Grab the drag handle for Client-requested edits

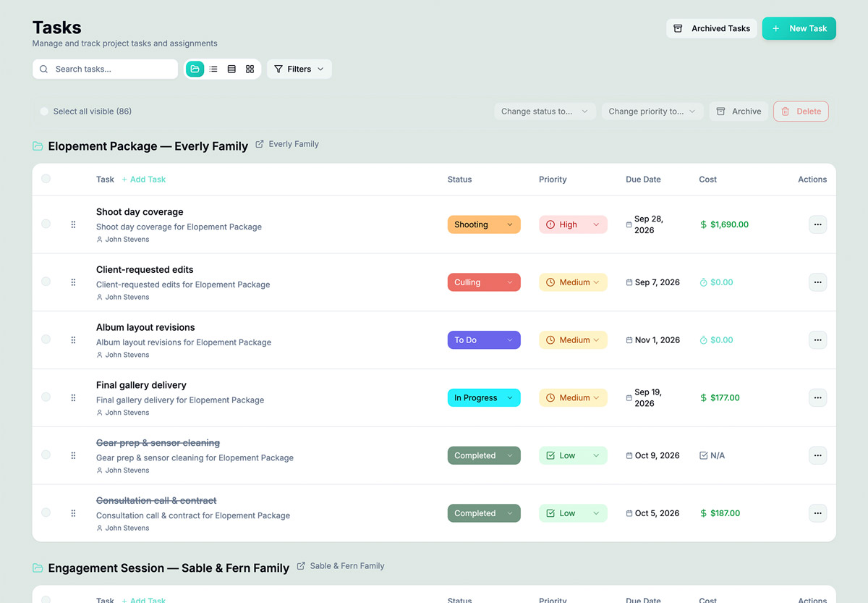[73, 282]
